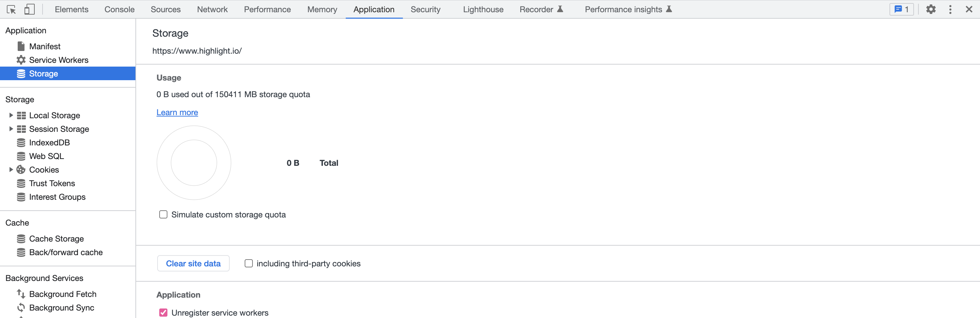
Task: Click the Clear site data button
Action: (193, 264)
